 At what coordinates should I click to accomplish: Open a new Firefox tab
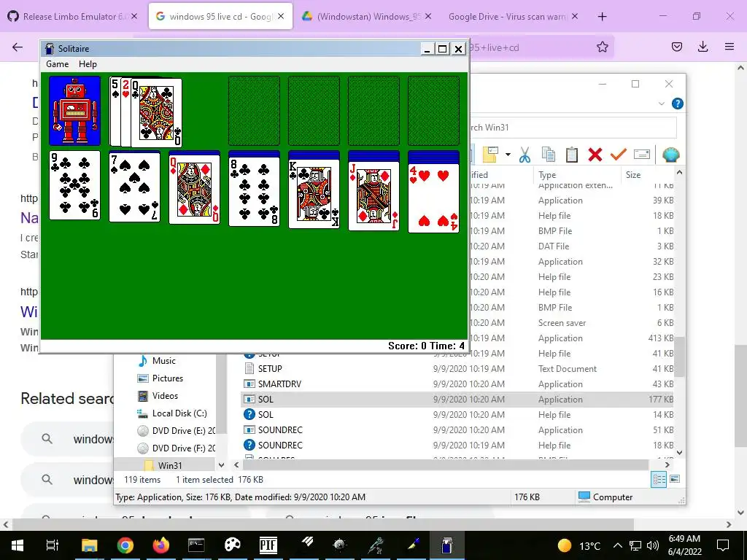pyautogui.click(x=602, y=16)
